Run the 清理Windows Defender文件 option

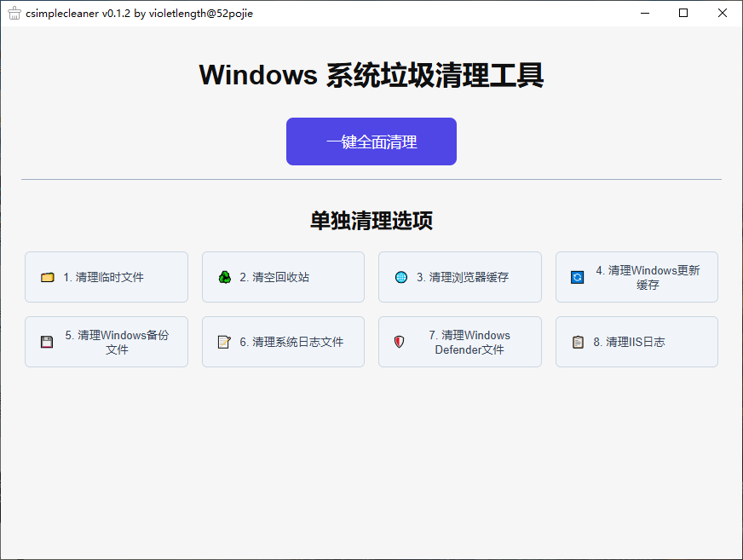[x=459, y=342]
